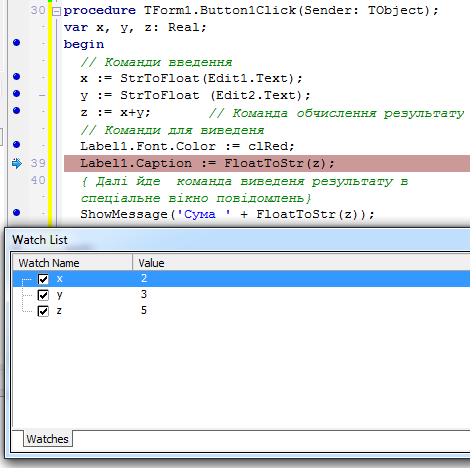
Task: Select the z watch row value 5
Action: (144, 311)
